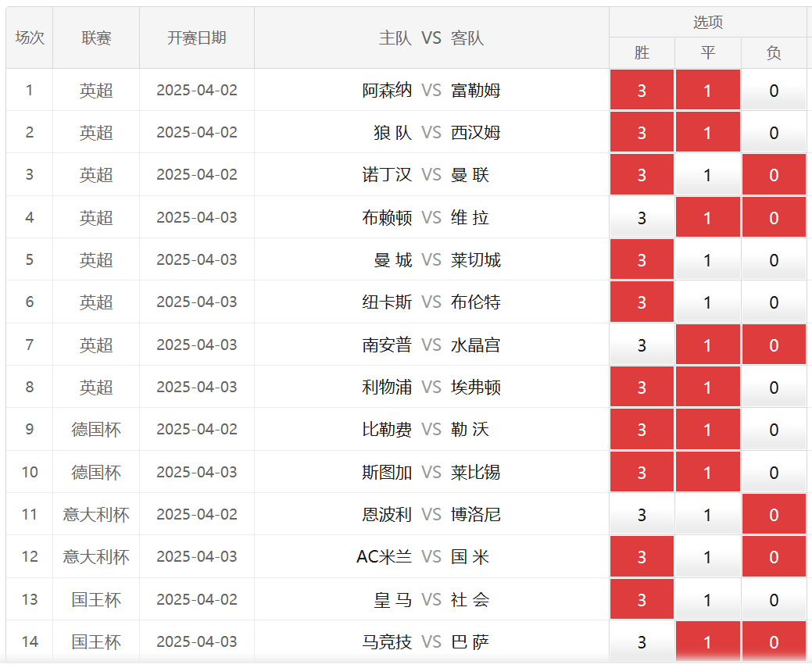This screenshot has height=668, width=812.
Task: Toggle loss option 0 for AC米兰 VS 国米
Action: (774, 556)
